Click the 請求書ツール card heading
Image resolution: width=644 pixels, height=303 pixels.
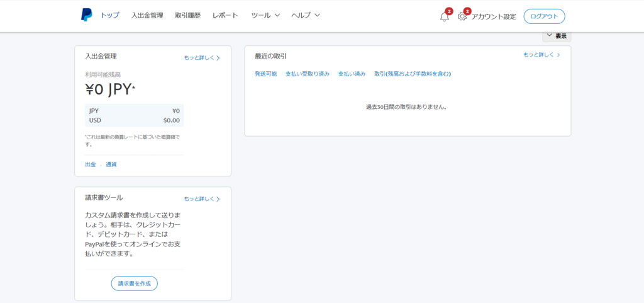coord(104,197)
